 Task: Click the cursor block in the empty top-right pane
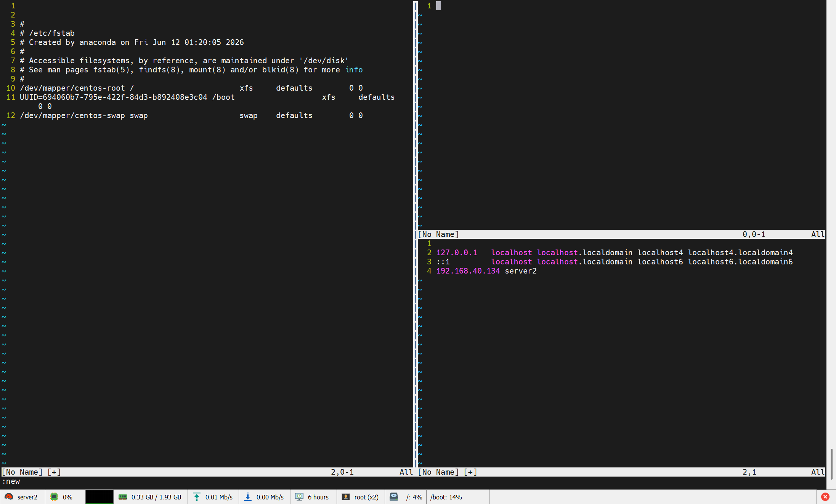pyautogui.click(x=438, y=6)
